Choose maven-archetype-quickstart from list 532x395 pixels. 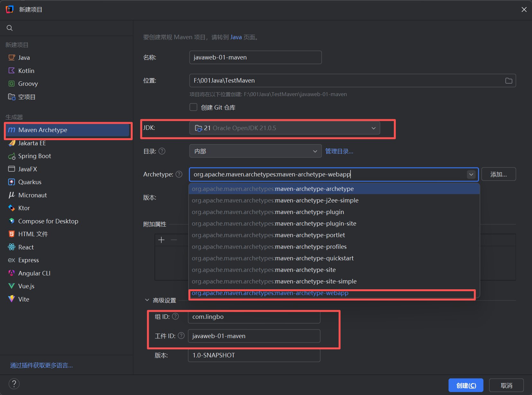[334, 258]
